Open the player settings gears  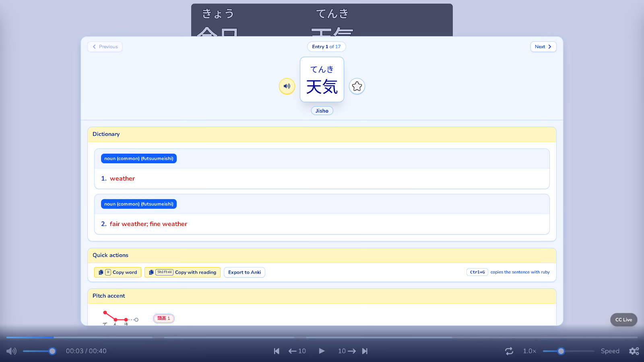pyautogui.click(x=634, y=351)
